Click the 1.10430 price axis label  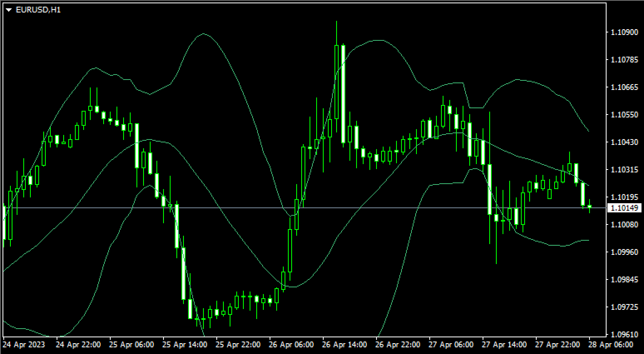pyautogui.click(x=624, y=142)
